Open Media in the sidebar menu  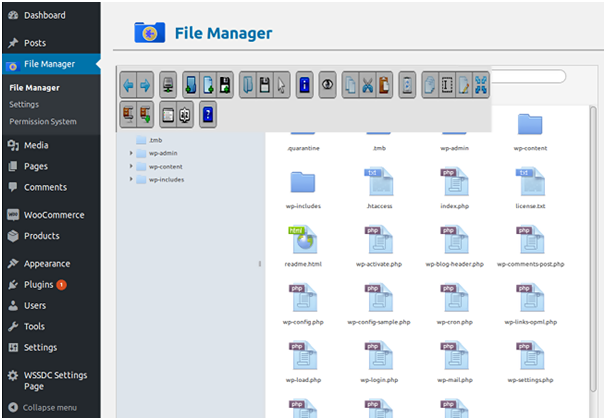36,145
